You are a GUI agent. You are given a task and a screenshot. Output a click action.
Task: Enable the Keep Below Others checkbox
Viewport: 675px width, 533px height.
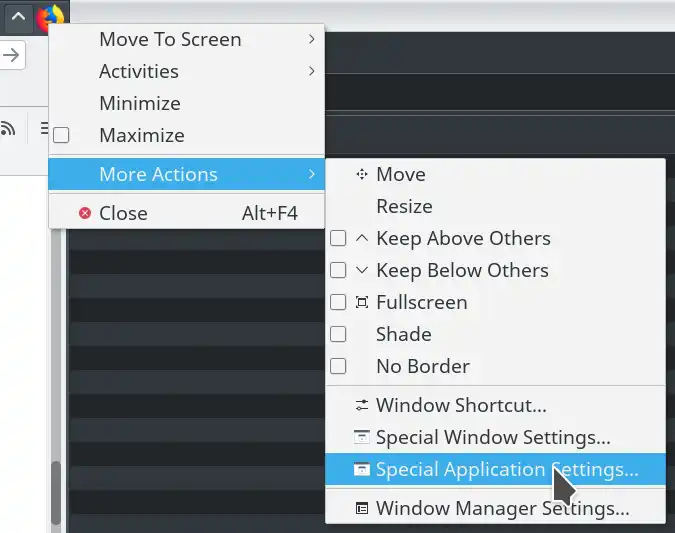(338, 270)
